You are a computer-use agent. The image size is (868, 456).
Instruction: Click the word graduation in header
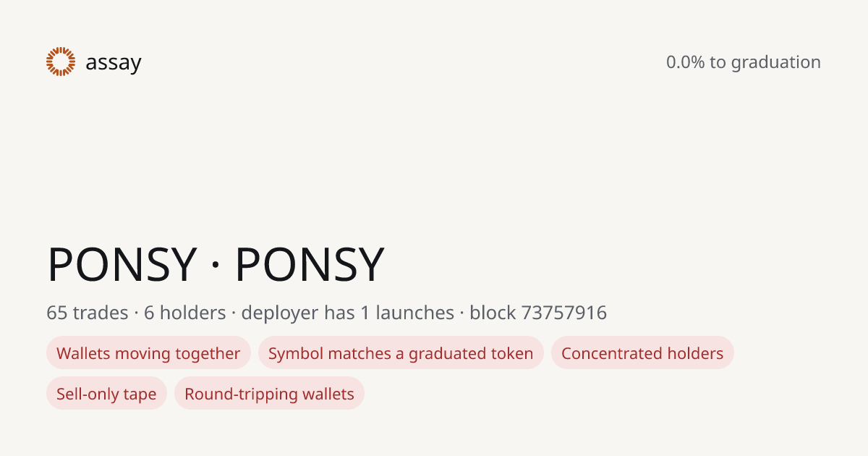(x=776, y=63)
